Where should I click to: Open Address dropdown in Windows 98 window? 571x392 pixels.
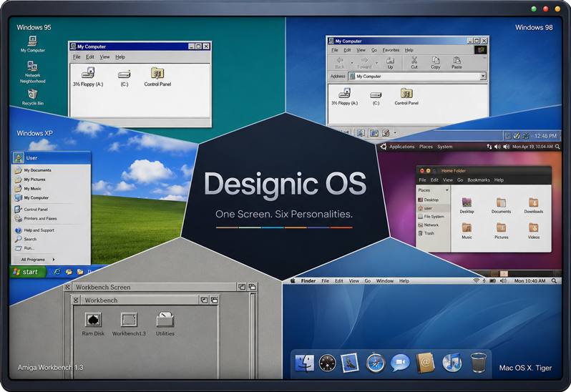(x=483, y=77)
